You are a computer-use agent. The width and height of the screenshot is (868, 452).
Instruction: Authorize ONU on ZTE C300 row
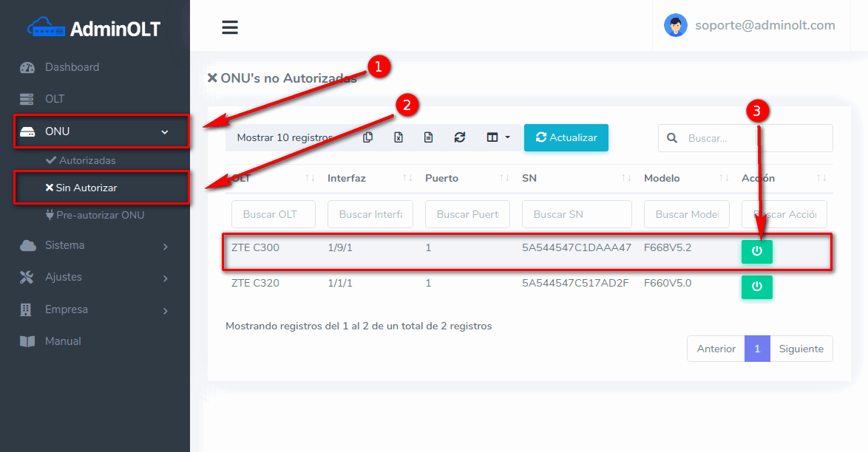[x=756, y=251]
